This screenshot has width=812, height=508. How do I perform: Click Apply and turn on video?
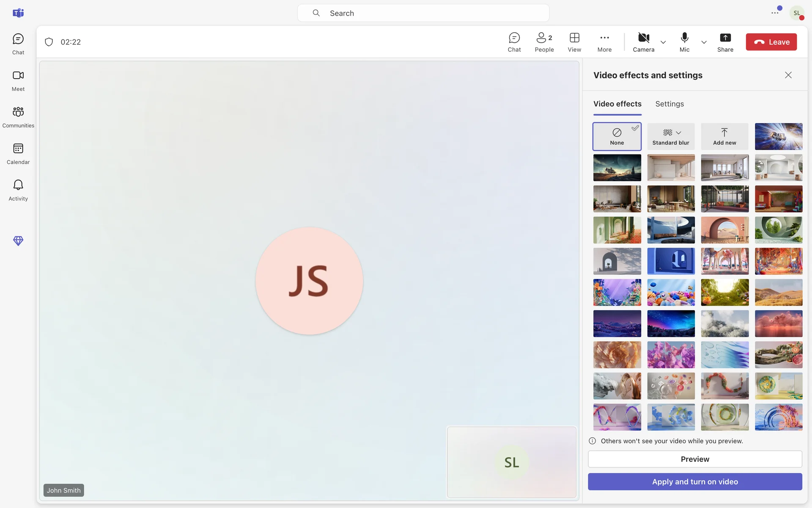pos(694,482)
